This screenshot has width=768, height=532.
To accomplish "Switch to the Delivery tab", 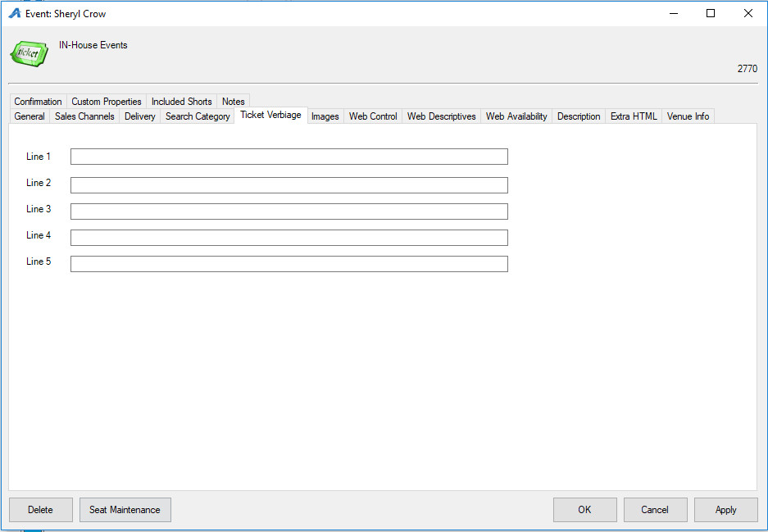I will coord(139,116).
